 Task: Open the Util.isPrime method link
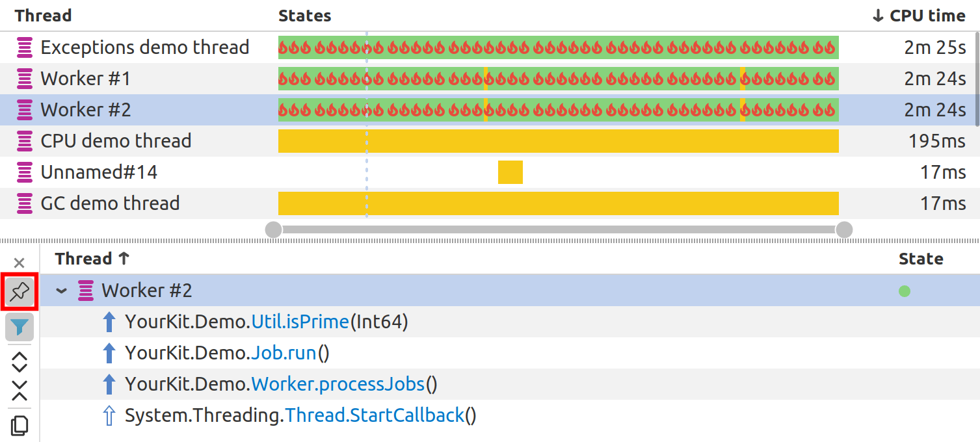tap(300, 322)
